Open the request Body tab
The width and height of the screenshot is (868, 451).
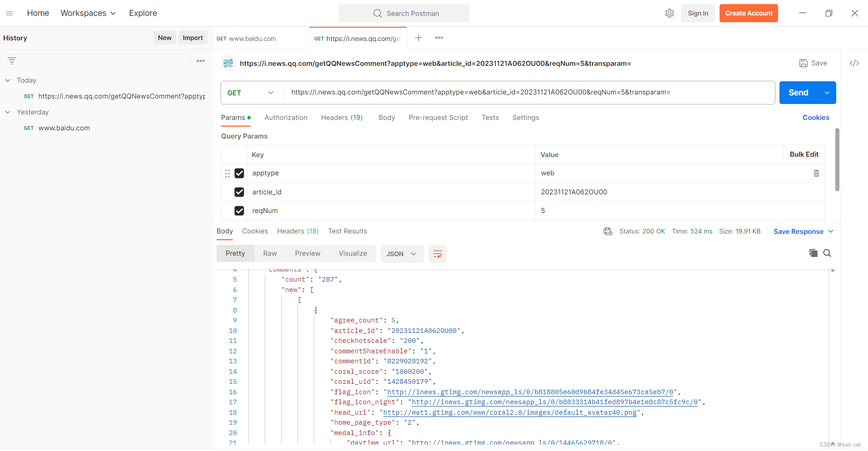387,118
